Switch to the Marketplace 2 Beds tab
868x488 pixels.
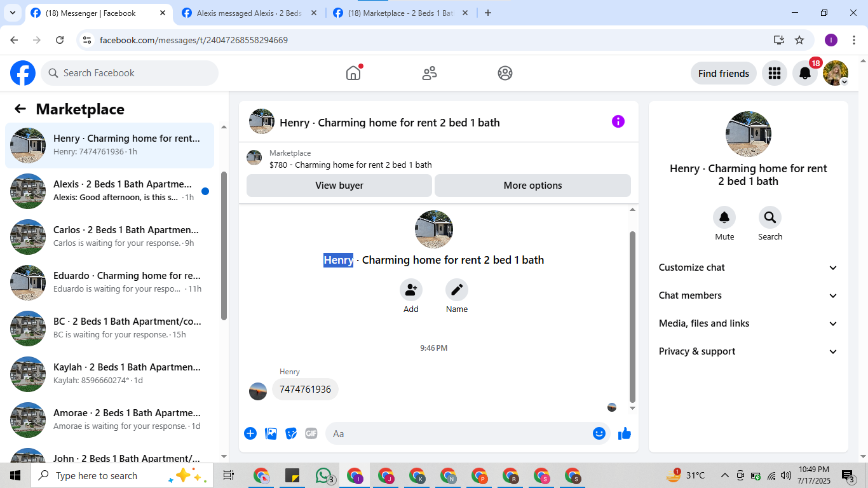pos(401,13)
